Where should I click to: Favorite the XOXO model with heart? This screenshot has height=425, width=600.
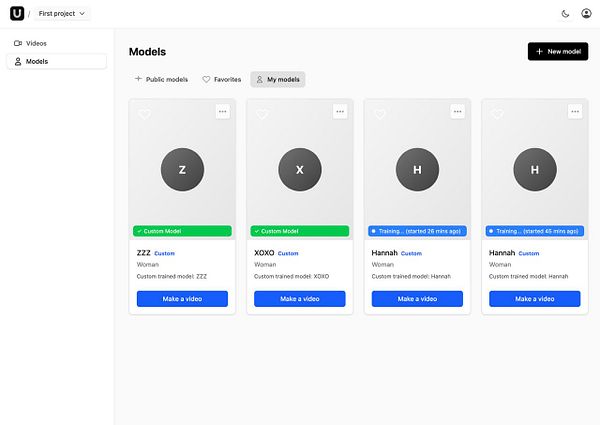262,114
